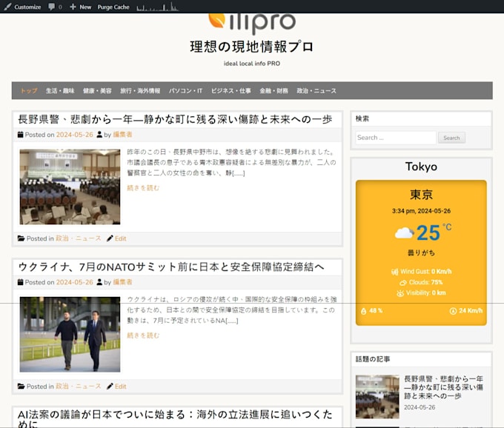Click the comments bubble icon in admin bar

coord(51,7)
